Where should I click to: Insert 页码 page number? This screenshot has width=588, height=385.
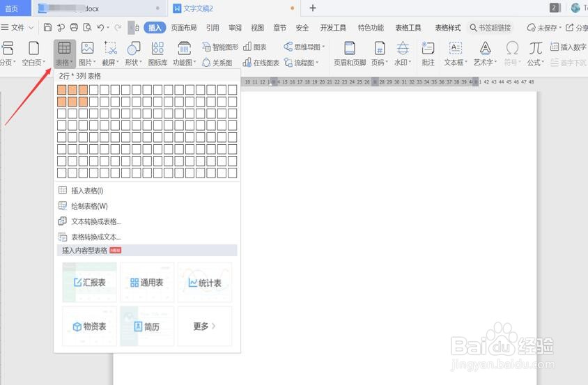click(380, 54)
